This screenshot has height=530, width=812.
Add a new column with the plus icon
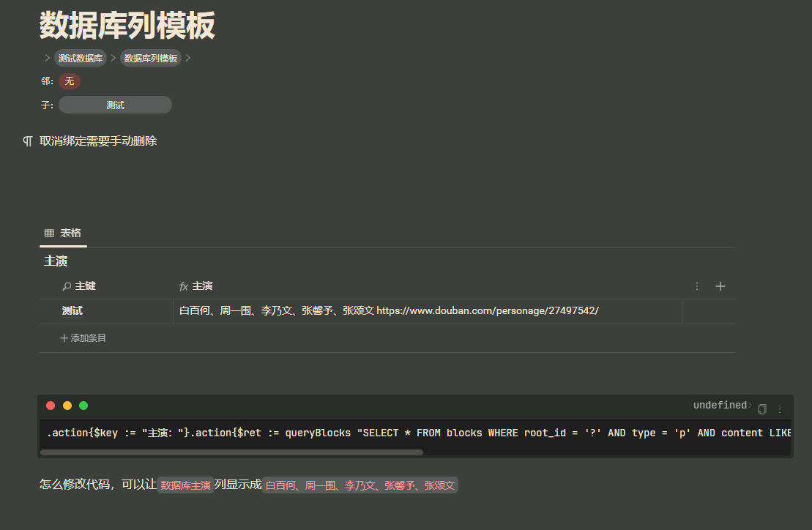click(x=720, y=286)
